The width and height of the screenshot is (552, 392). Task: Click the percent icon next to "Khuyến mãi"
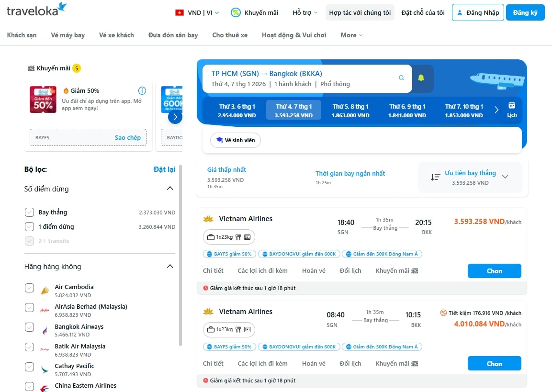coord(236,13)
